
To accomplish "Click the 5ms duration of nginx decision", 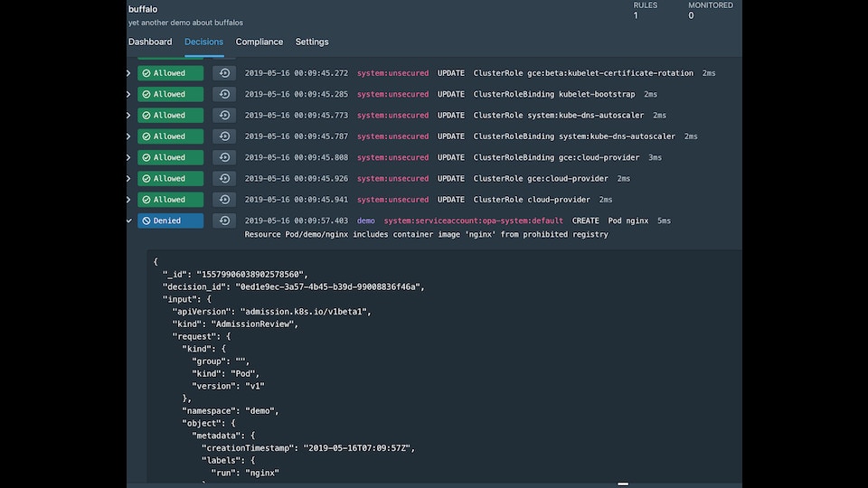I will click(x=664, y=221).
